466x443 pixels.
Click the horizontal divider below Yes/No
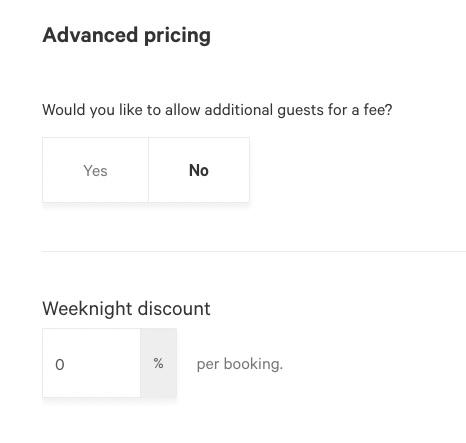(254, 251)
